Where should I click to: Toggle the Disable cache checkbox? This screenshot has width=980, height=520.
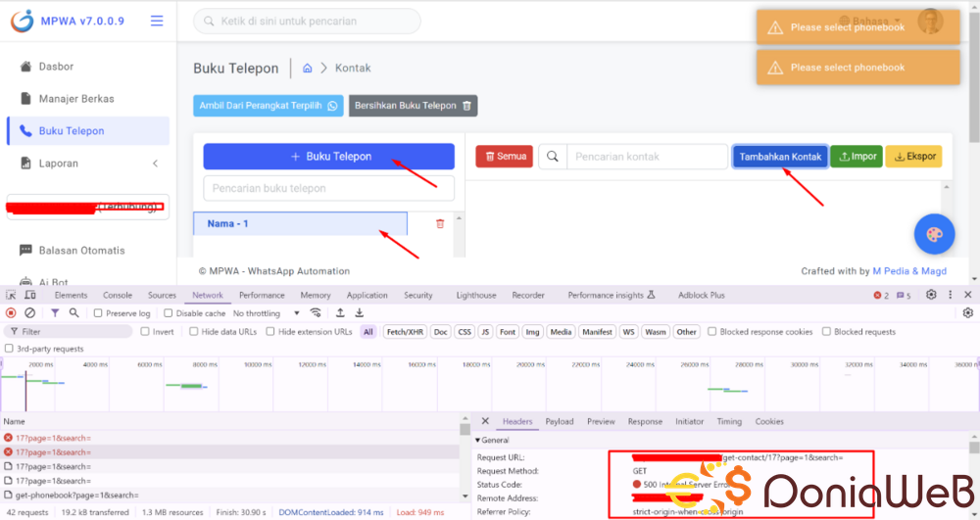click(x=169, y=313)
